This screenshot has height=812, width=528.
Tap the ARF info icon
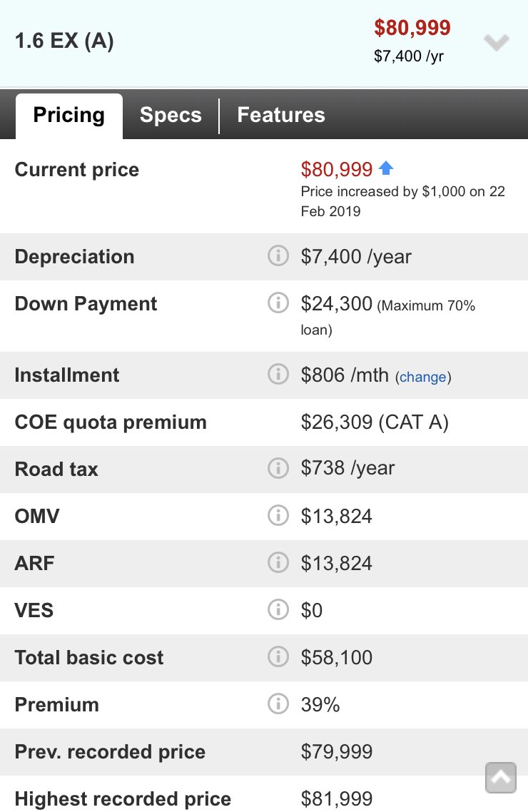click(x=278, y=562)
